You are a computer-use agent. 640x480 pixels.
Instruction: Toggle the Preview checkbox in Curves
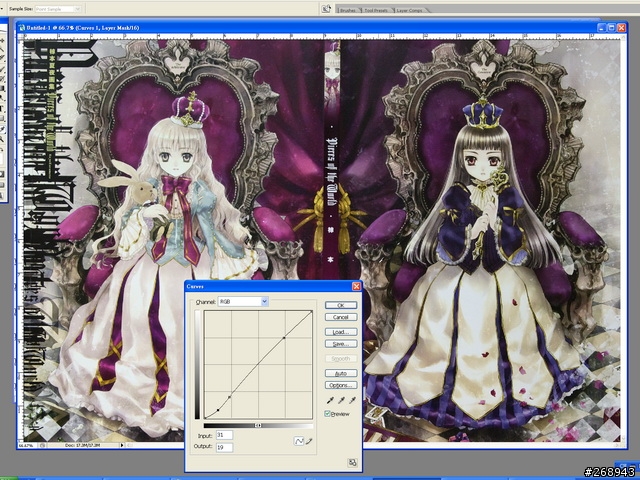(327, 413)
